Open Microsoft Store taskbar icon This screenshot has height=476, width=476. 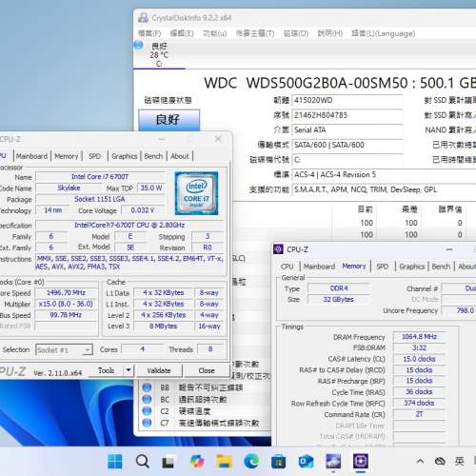tap(278, 462)
